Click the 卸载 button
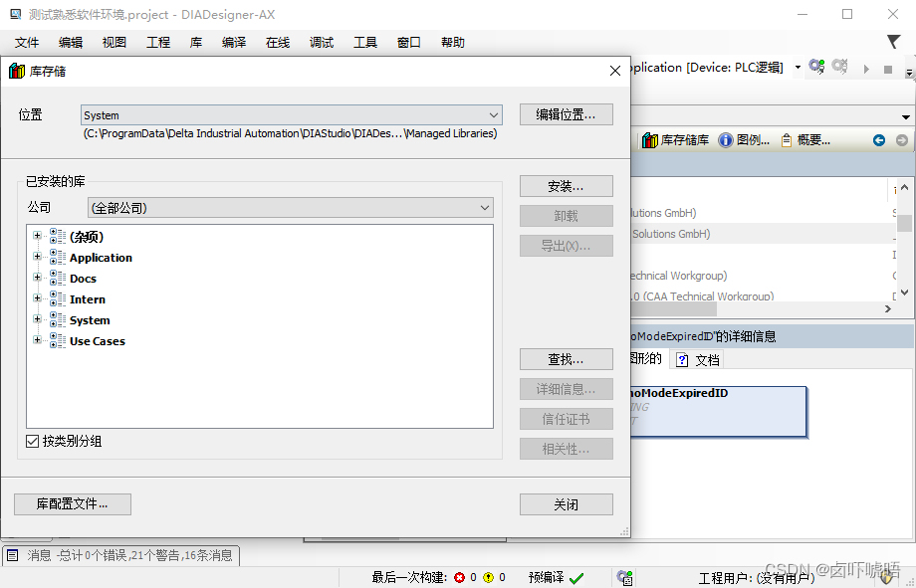The width and height of the screenshot is (916, 588). (x=567, y=216)
